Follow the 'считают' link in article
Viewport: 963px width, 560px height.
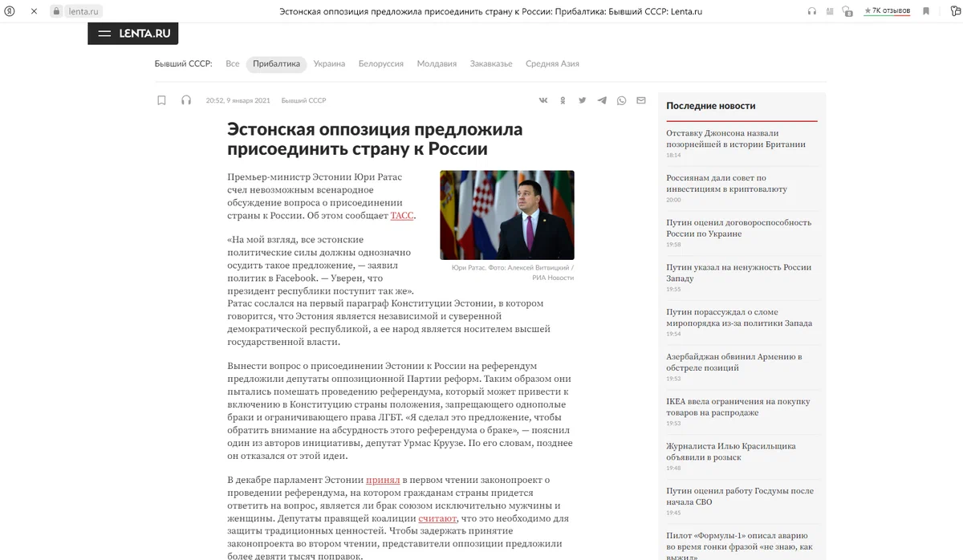click(x=437, y=518)
